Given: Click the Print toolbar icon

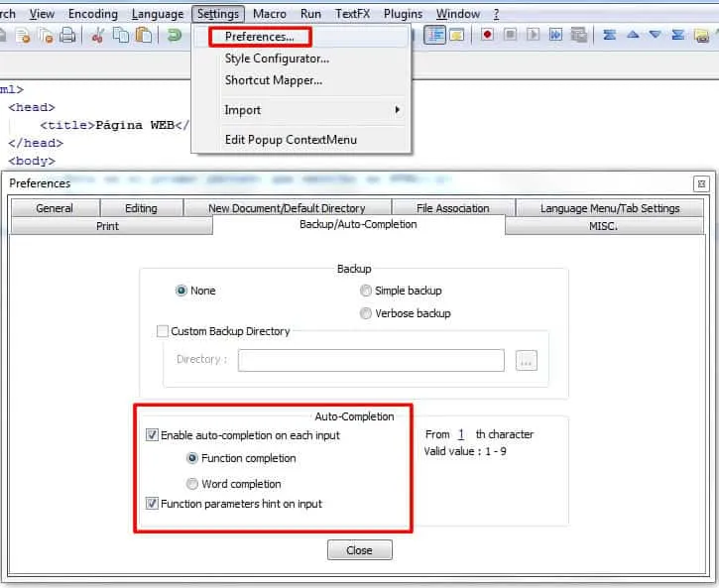Looking at the screenshot, I should click(x=67, y=36).
